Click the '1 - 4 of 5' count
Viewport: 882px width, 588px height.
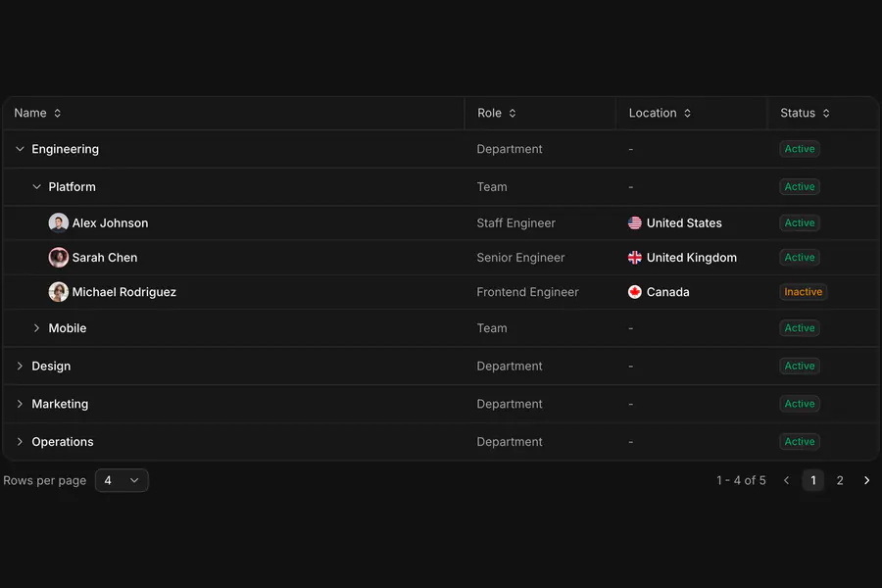pyautogui.click(x=741, y=480)
